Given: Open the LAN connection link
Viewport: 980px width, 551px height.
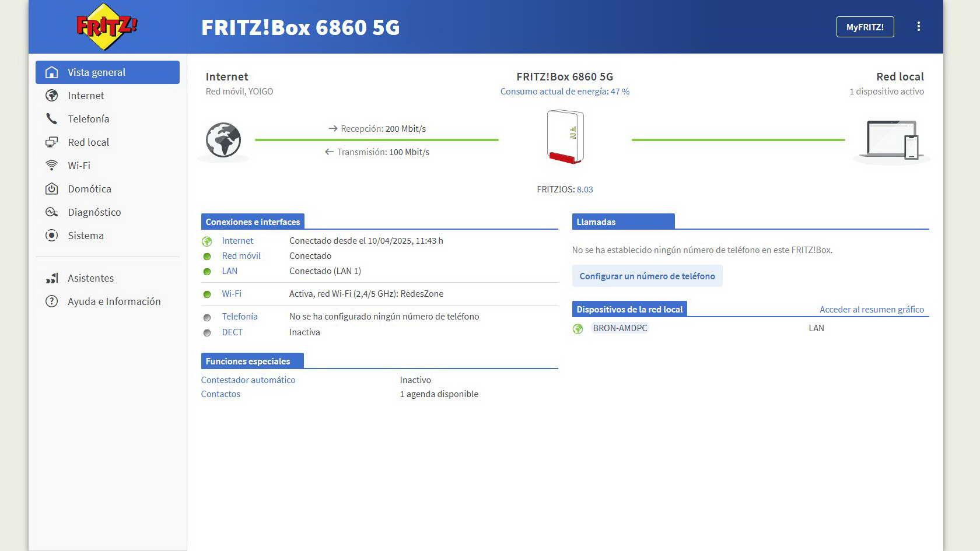Looking at the screenshot, I should [x=229, y=271].
